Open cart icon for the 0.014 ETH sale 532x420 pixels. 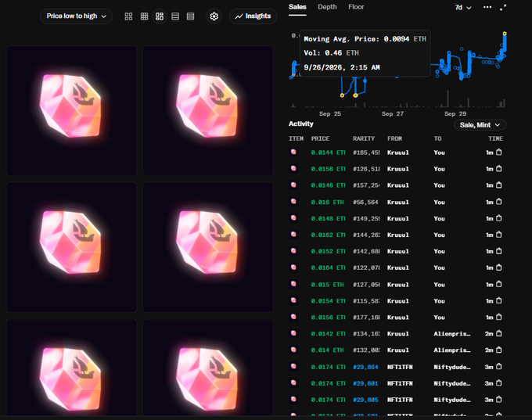(x=499, y=350)
